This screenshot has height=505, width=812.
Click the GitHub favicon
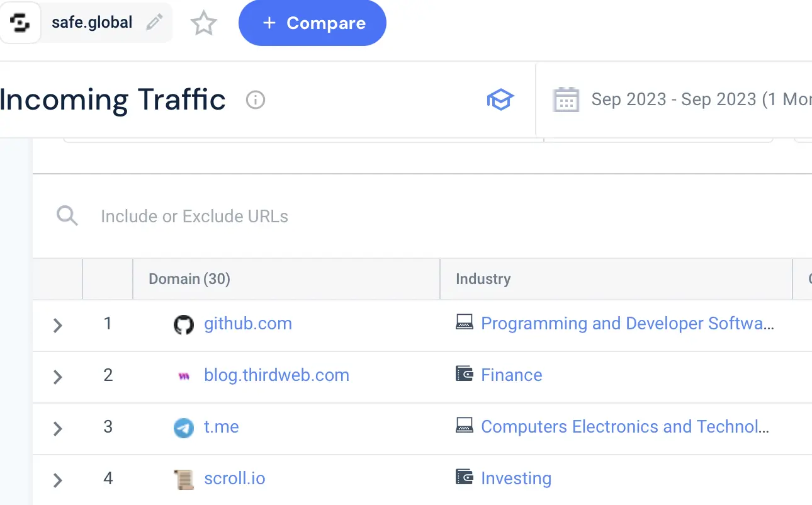(x=184, y=325)
